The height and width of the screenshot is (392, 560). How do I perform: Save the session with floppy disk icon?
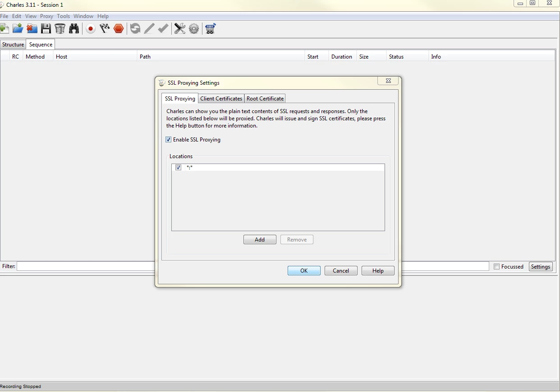tap(46, 29)
